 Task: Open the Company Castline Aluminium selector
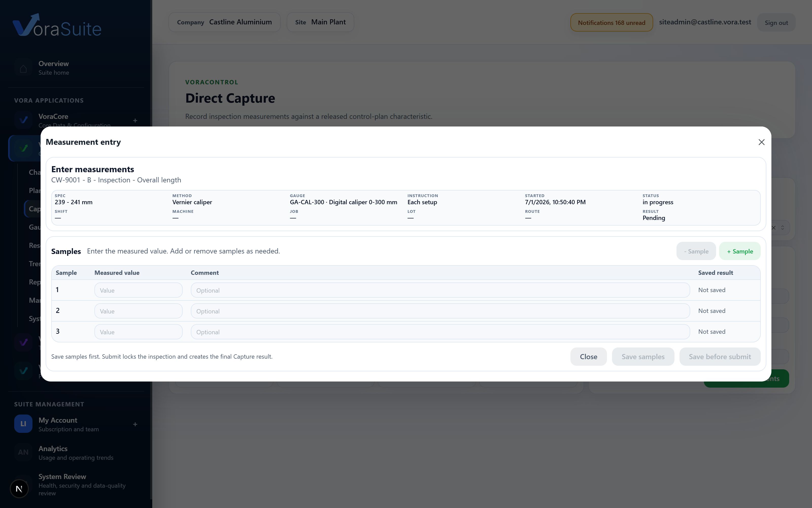pos(225,22)
